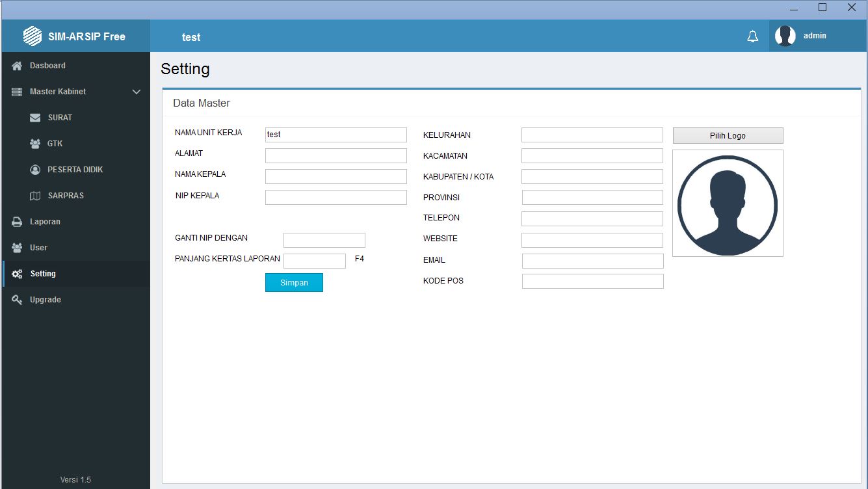Screen dimensions: 868x489
Task: Click the EMAIL input field
Action: tap(592, 261)
